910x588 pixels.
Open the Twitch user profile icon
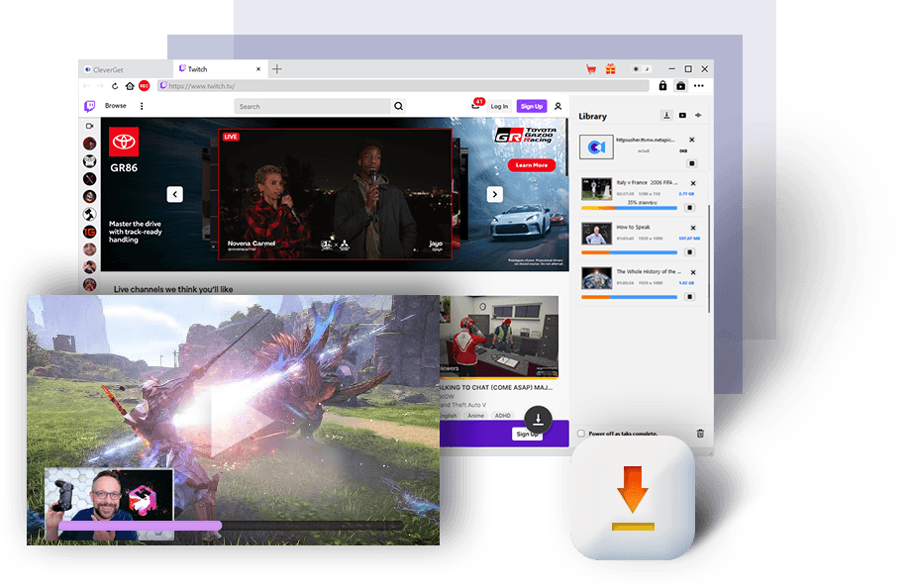click(557, 106)
